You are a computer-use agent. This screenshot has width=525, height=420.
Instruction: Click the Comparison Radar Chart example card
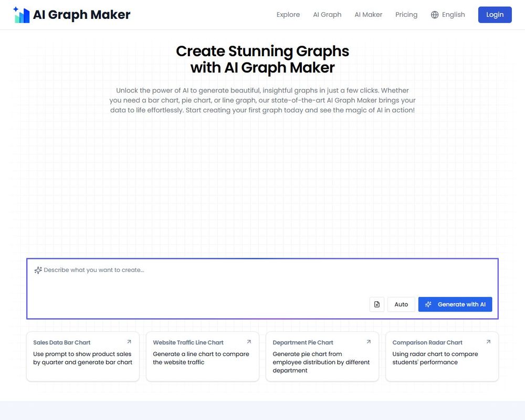click(442, 356)
